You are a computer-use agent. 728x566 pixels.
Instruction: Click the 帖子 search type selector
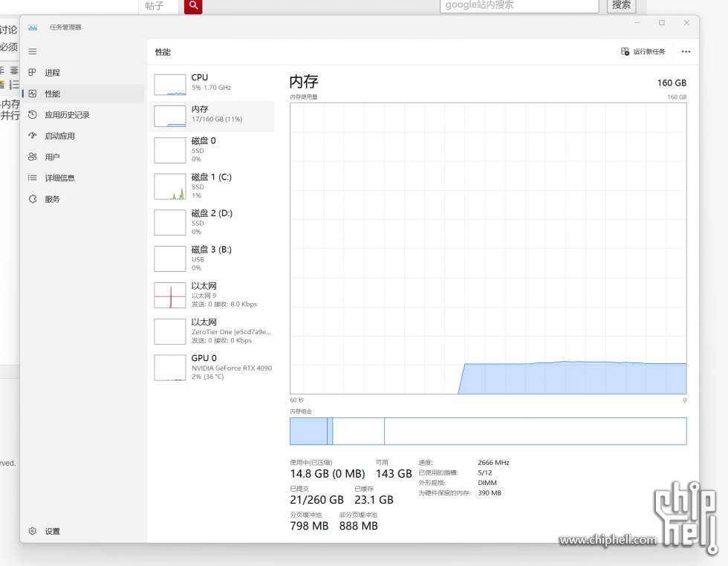click(x=158, y=6)
